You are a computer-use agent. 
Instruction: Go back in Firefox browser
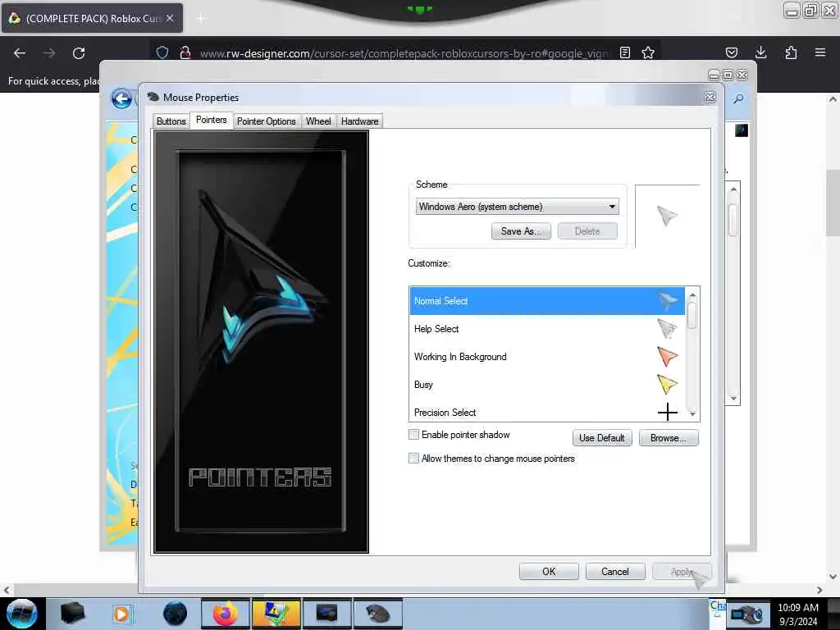20,53
